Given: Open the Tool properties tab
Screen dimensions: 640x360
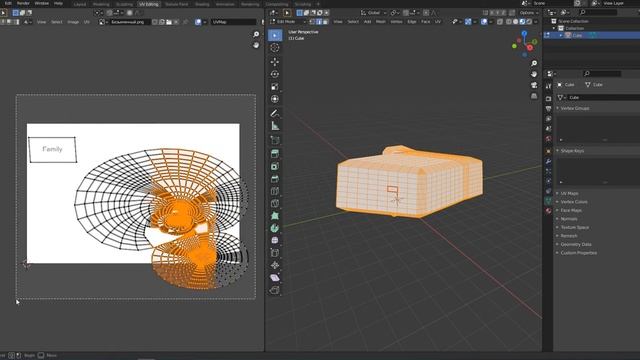Looking at the screenshot, I should point(548,86).
